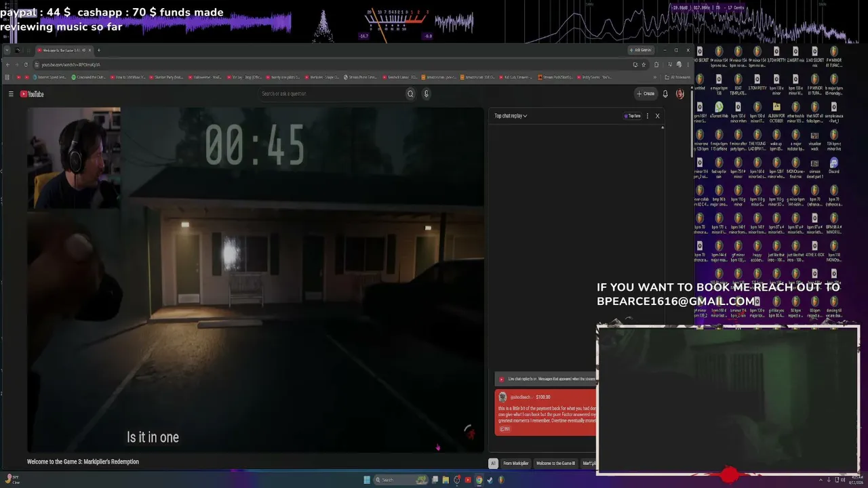Select the fast rap for rain desktop file

coord(719,168)
